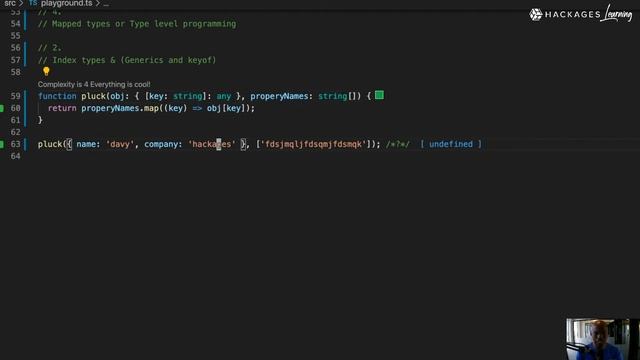Click the '/*?*/' comment on line 63

point(398,144)
